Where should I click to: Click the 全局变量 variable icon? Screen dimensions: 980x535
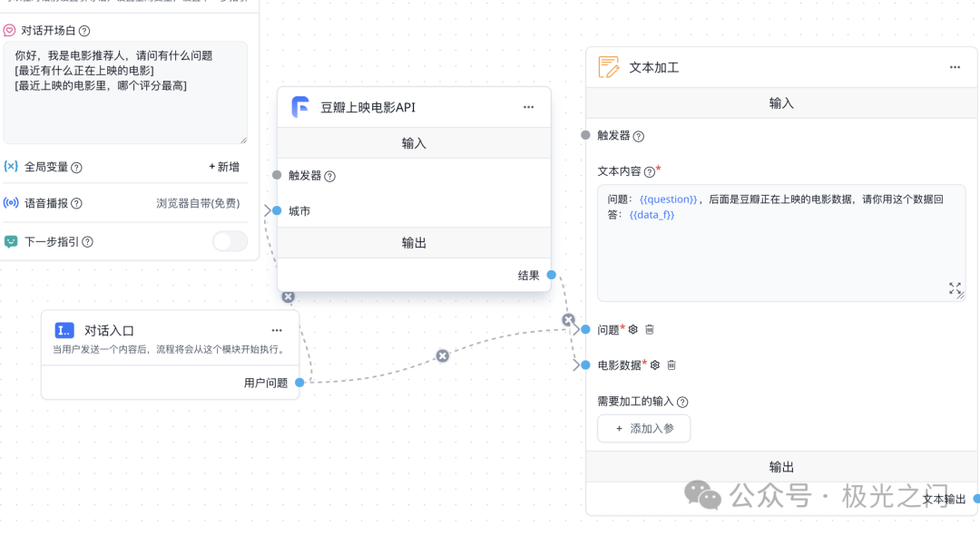click(x=11, y=167)
